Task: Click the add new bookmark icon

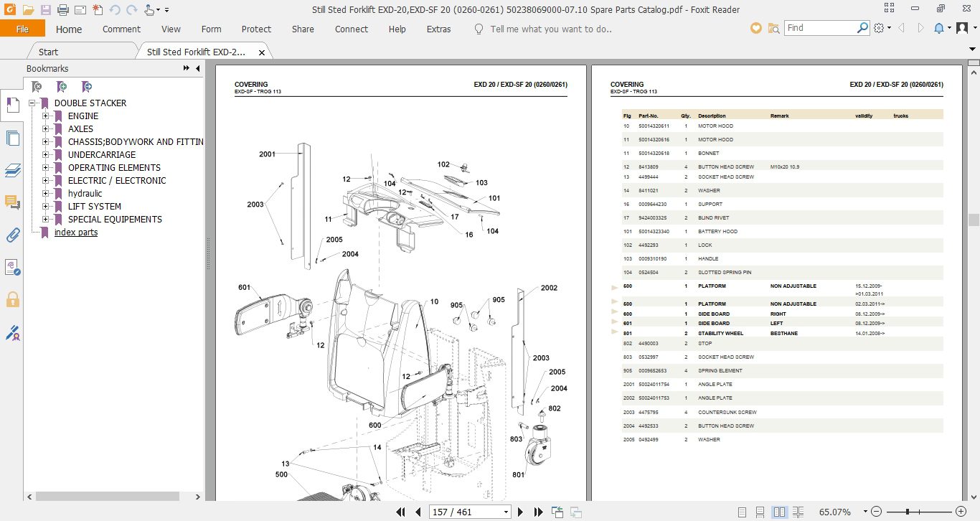Action: pyautogui.click(x=62, y=87)
